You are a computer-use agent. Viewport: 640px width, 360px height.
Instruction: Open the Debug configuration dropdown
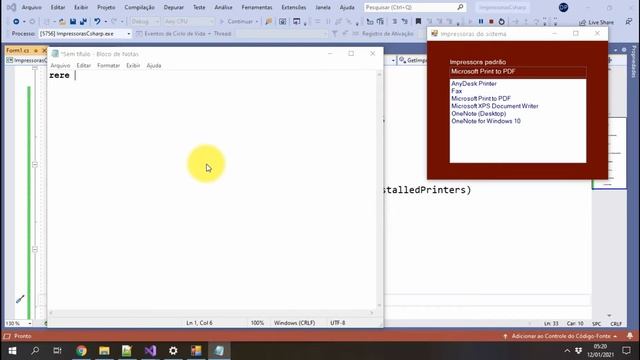point(145,21)
